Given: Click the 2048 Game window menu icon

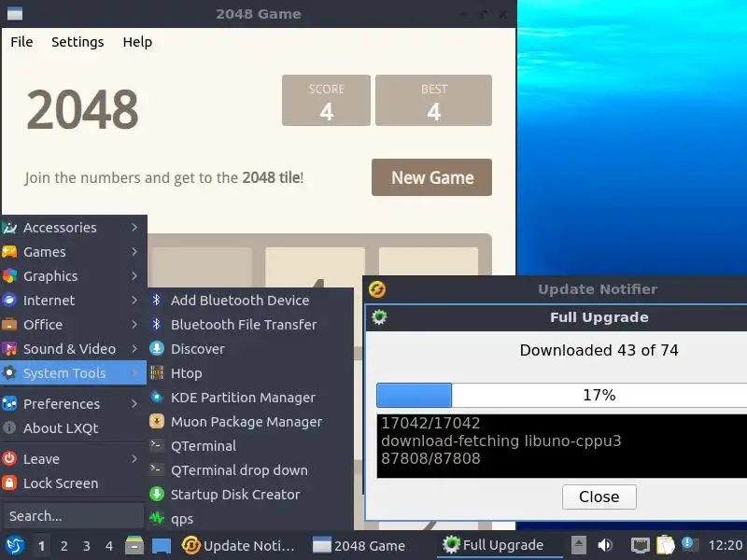Looking at the screenshot, I should click(15, 13).
